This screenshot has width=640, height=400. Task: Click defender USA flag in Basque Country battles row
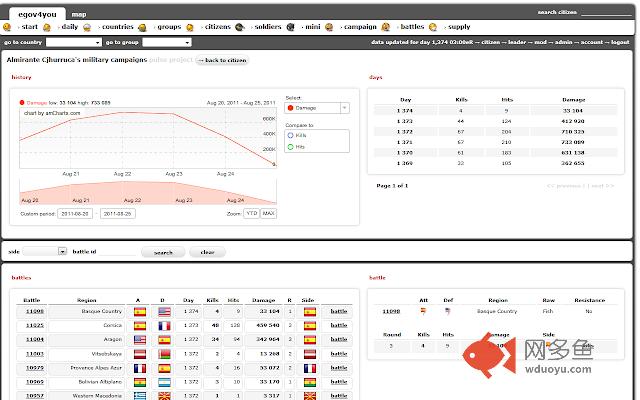tap(164, 312)
